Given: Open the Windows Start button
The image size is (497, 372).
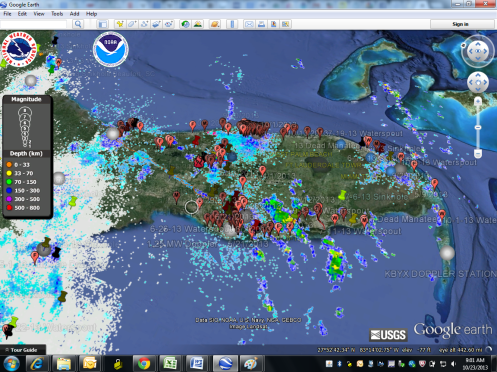Looking at the screenshot, I should pos(11,363).
